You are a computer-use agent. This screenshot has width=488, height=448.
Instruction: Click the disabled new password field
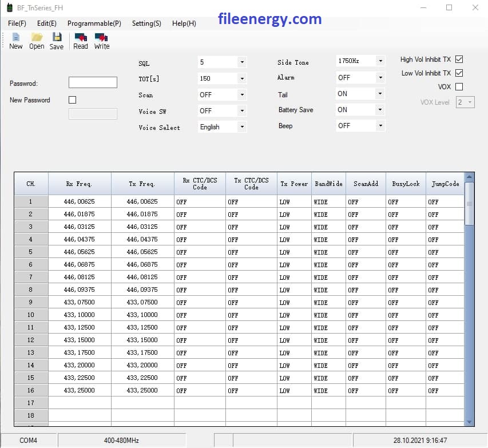click(93, 114)
